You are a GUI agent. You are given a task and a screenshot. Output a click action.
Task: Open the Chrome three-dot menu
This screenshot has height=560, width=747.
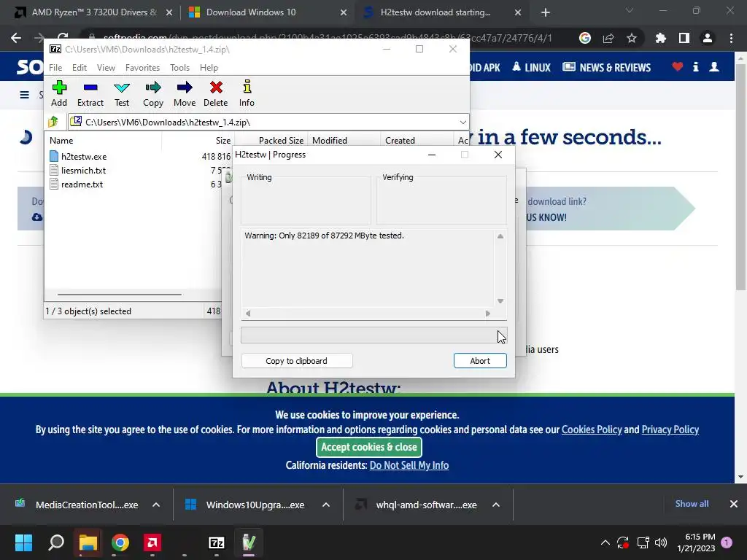(x=731, y=38)
